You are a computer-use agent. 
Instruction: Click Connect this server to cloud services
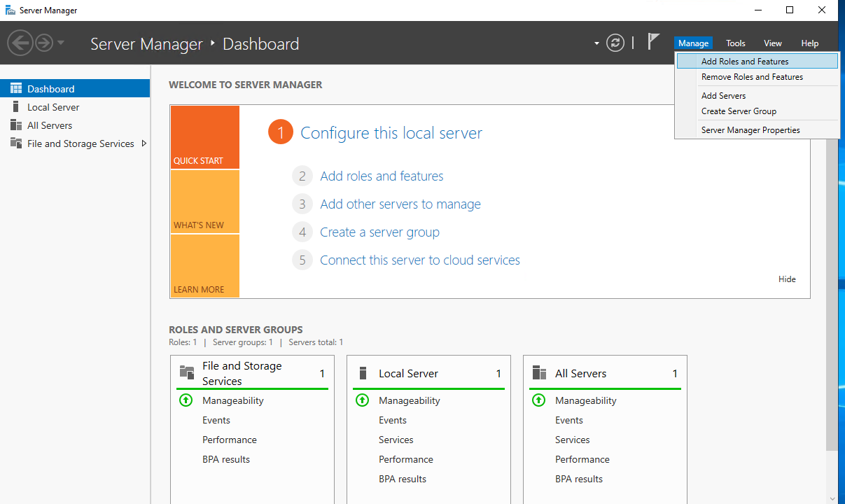pos(420,260)
